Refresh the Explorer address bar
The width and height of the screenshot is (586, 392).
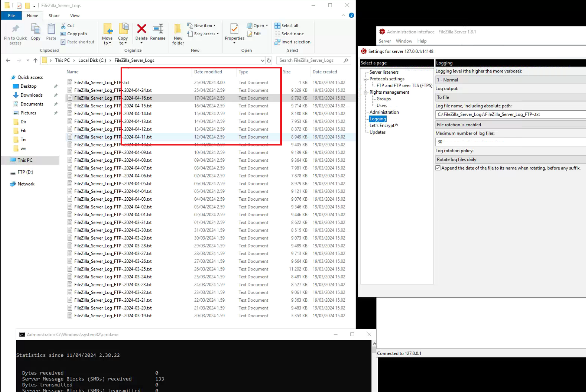[269, 60]
